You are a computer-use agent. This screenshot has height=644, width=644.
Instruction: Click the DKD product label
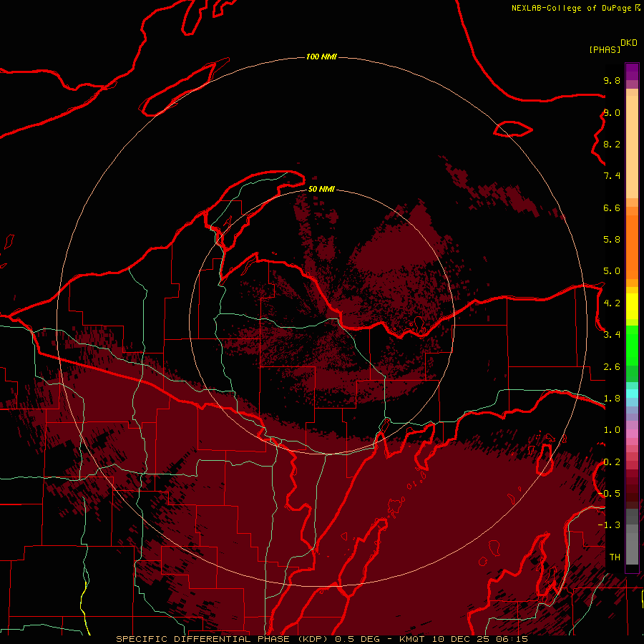[x=629, y=42]
